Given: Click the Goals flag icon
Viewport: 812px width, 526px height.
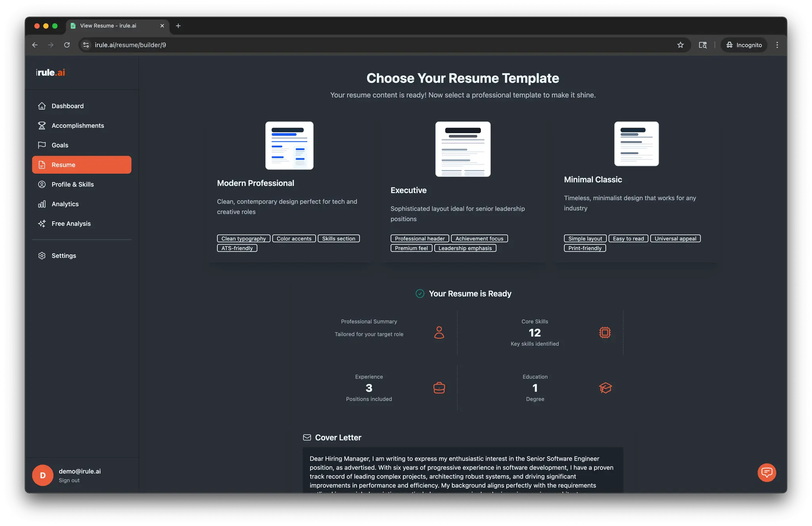Looking at the screenshot, I should (42, 145).
